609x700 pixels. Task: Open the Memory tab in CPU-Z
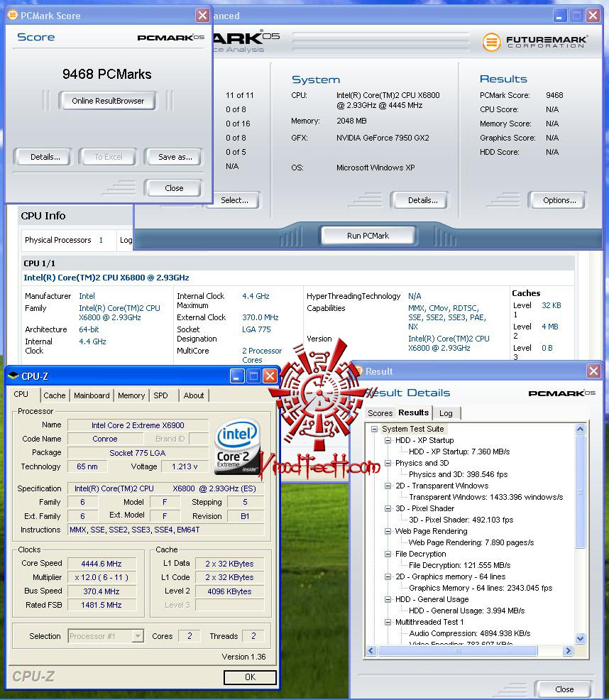(x=131, y=395)
